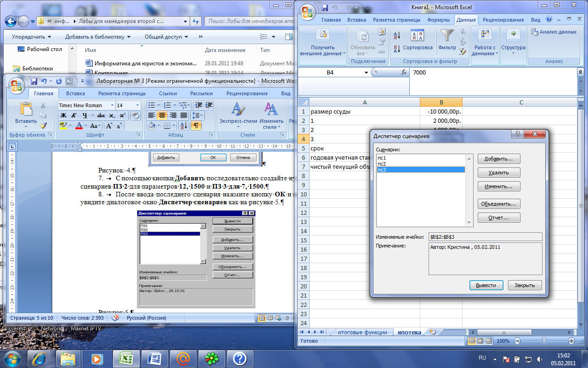The height and width of the screenshot is (368, 588).
Task: Click zoom in plus in Excel
Action: (x=571, y=341)
